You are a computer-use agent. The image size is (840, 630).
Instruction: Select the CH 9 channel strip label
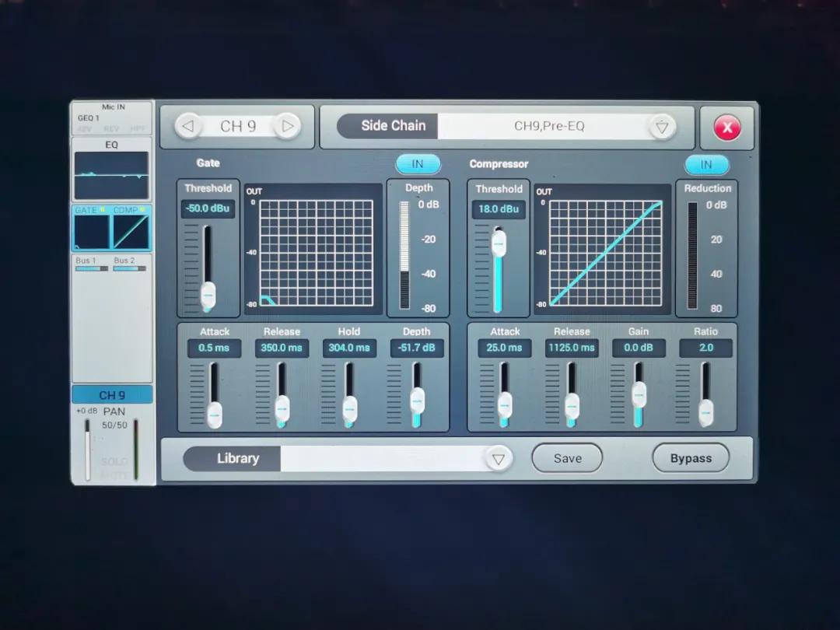point(112,395)
